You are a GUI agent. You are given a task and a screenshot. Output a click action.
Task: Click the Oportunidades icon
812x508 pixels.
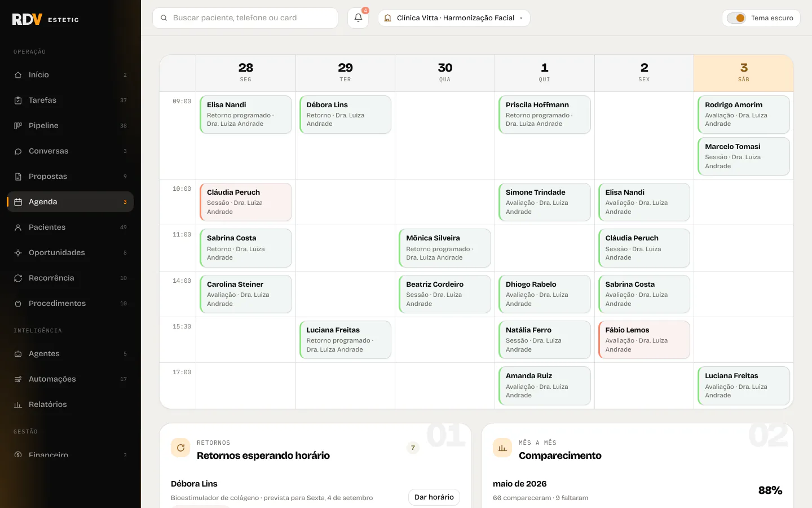[x=18, y=253]
